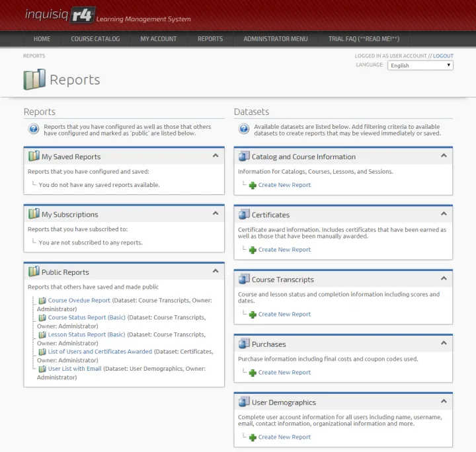Click the Logout link
Viewport: 476px width, 452px height.
pos(443,56)
